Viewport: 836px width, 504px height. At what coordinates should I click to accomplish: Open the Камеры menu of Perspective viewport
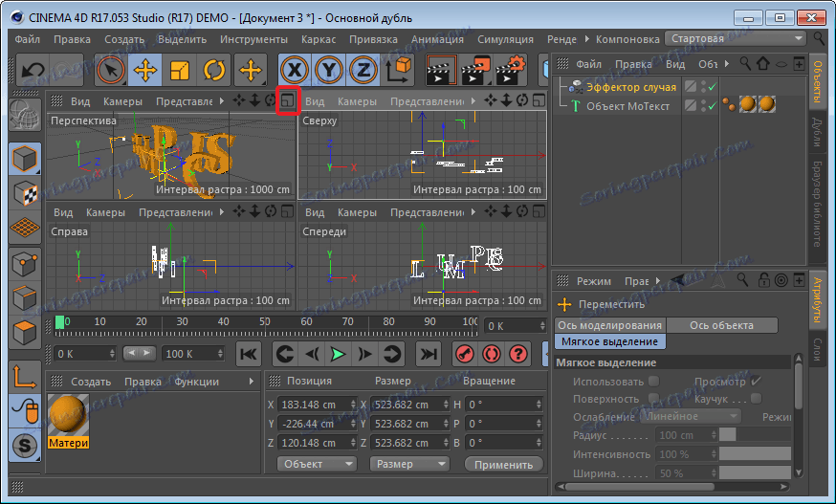pos(122,101)
